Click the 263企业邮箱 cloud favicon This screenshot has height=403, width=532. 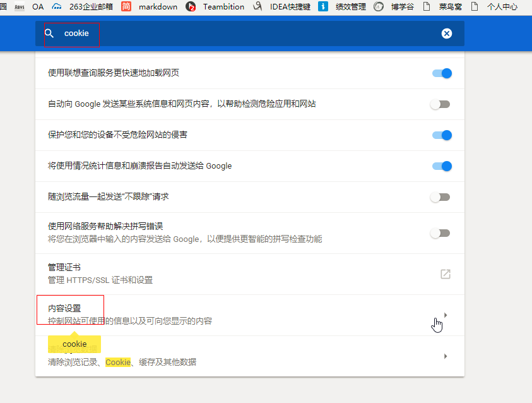point(57,6)
